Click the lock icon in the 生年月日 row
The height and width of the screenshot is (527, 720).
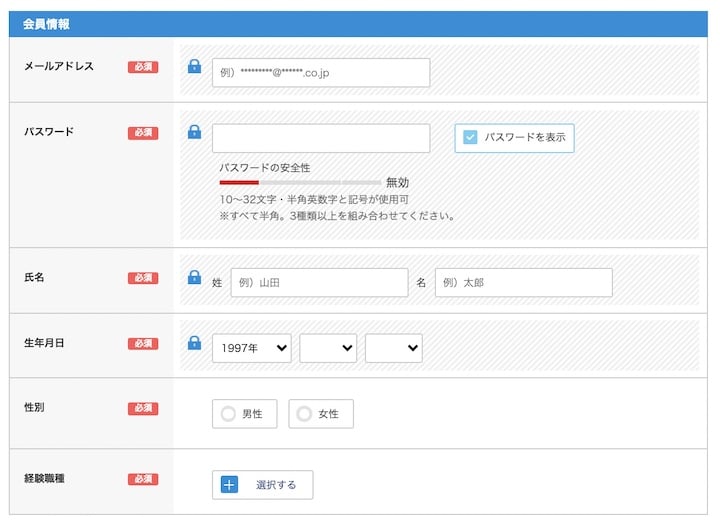point(195,342)
